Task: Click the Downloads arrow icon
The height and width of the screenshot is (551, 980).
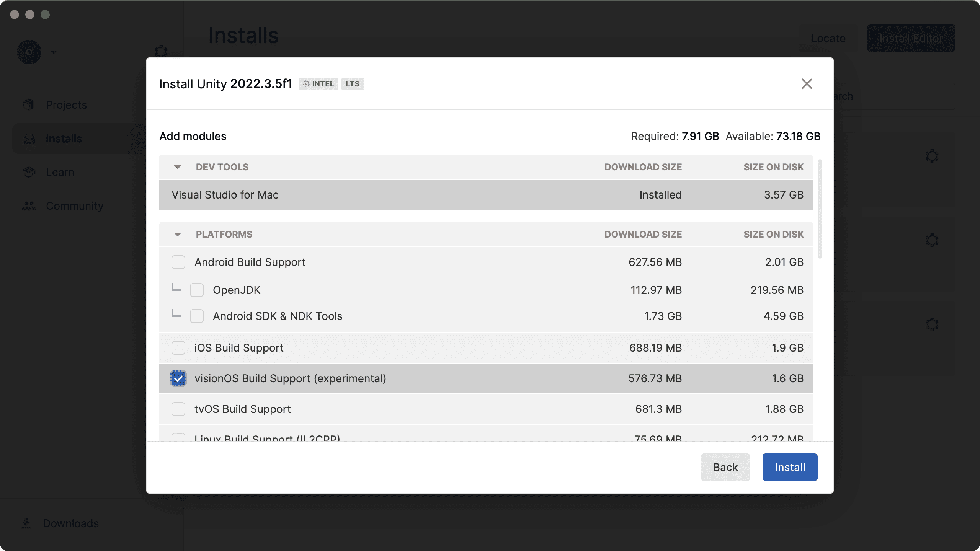Action: (26, 523)
